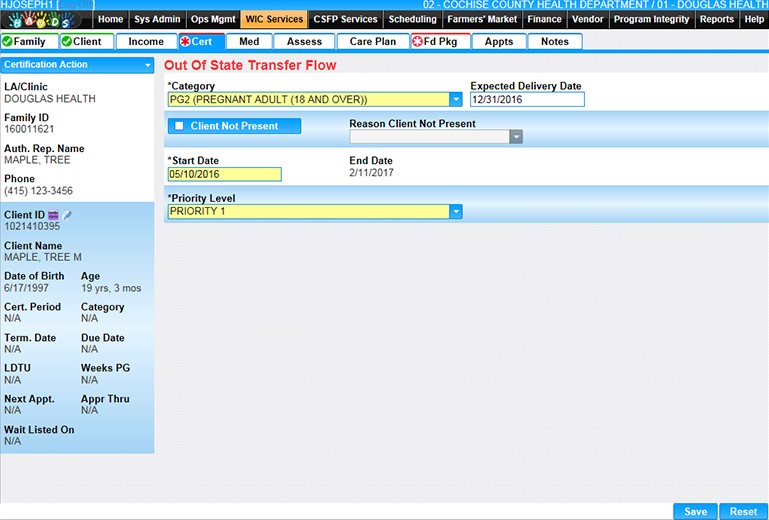
Task: Click the pencil edit icon beside Client ID
Action: click(x=67, y=215)
